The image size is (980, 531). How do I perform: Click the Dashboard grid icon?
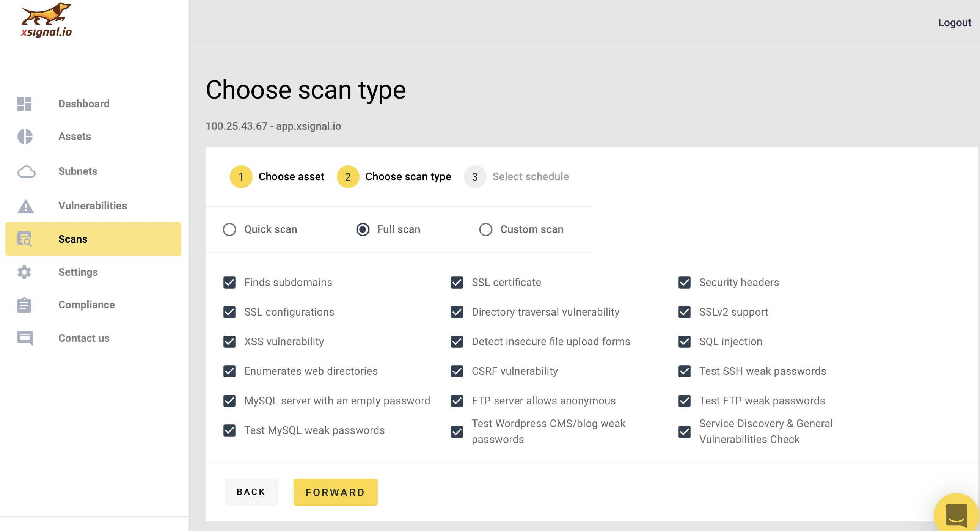(24, 104)
